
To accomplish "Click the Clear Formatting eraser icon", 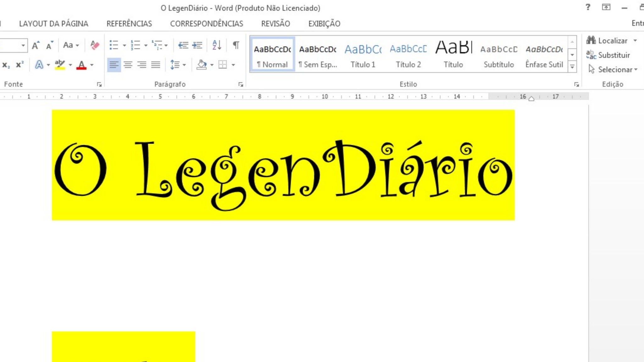I will click(x=95, y=45).
